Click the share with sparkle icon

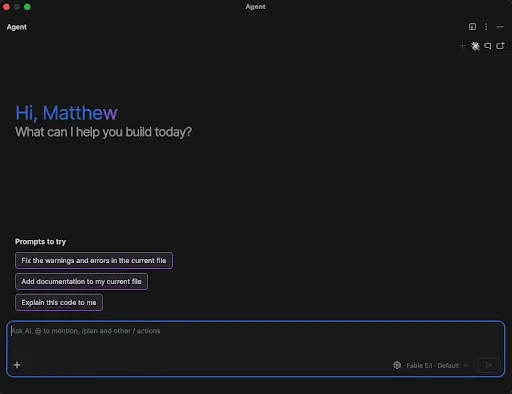click(500, 46)
